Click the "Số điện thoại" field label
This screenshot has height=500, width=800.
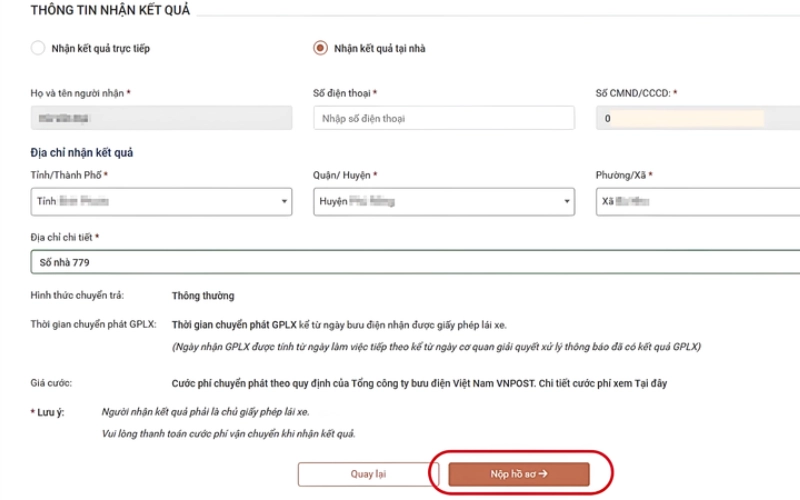[343, 93]
